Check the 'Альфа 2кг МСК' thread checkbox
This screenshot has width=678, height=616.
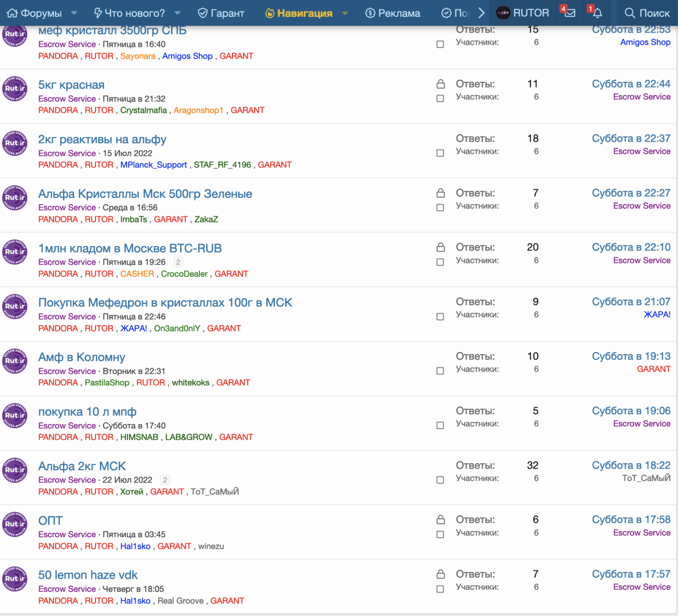440,480
